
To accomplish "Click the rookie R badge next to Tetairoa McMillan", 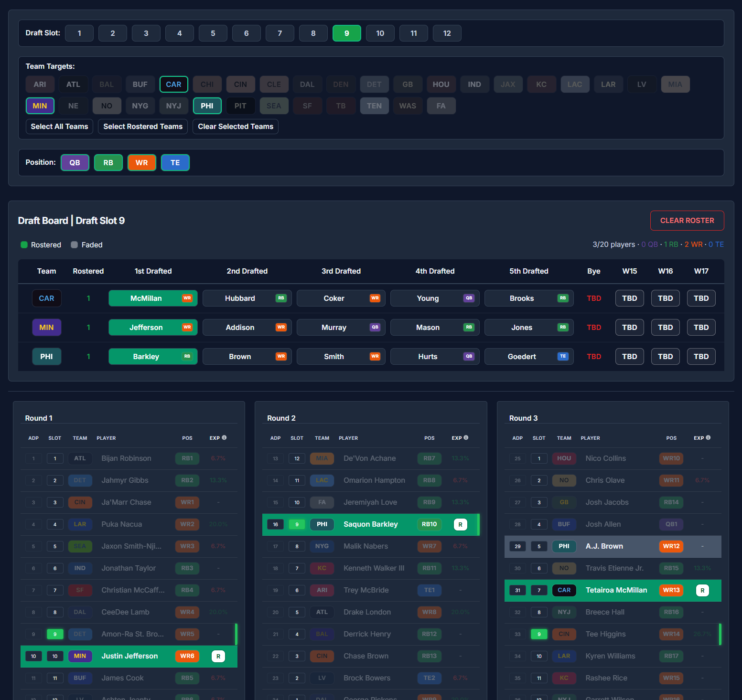I will [702, 590].
